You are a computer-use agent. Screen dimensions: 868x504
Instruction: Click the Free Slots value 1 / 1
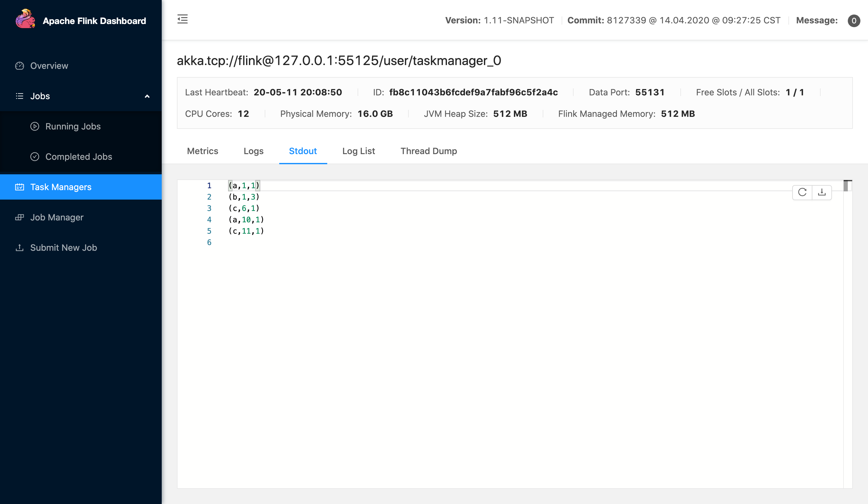click(x=795, y=92)
